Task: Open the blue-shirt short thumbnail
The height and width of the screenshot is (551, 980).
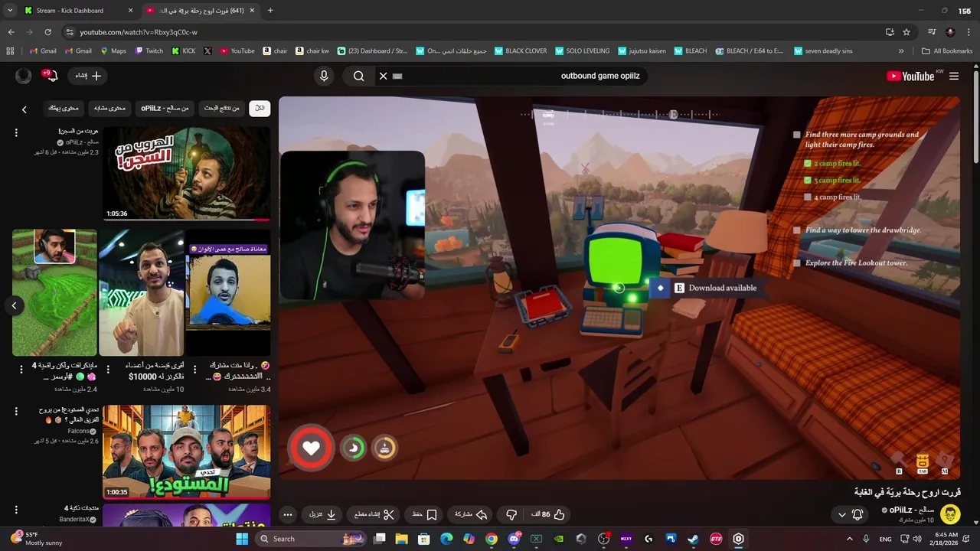Action: point(228,292)
